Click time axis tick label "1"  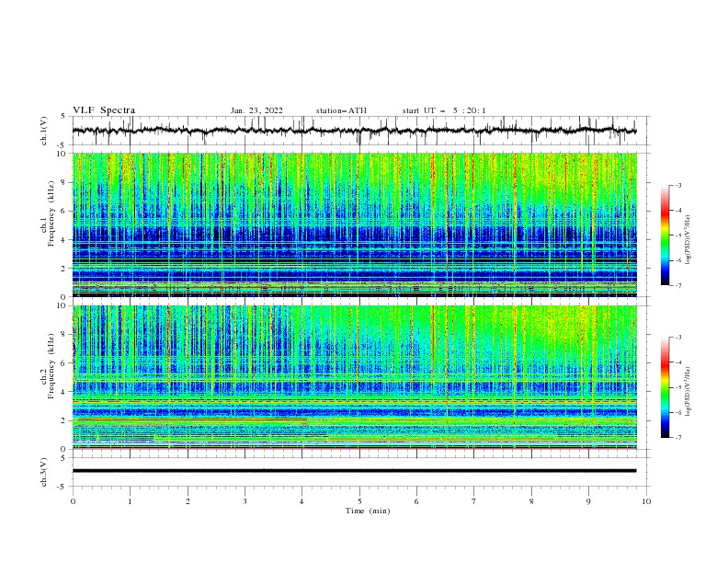click(x=130, y=501)
